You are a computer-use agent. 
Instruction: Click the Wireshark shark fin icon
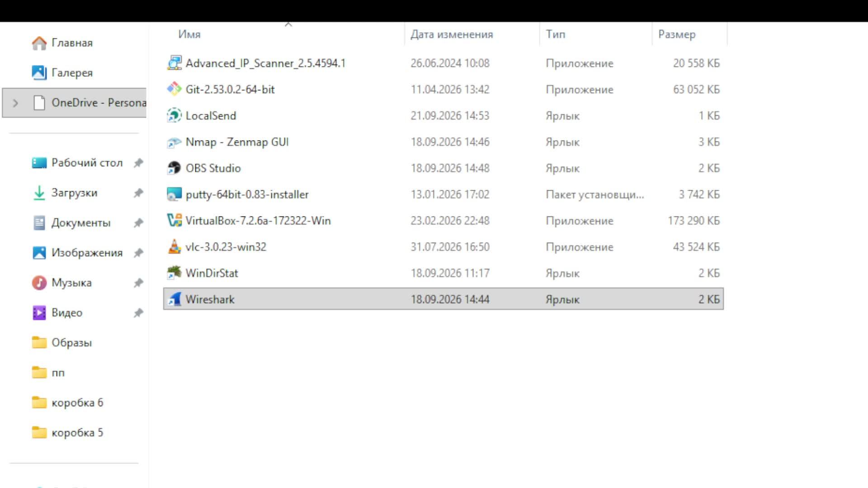pos(174,299)
